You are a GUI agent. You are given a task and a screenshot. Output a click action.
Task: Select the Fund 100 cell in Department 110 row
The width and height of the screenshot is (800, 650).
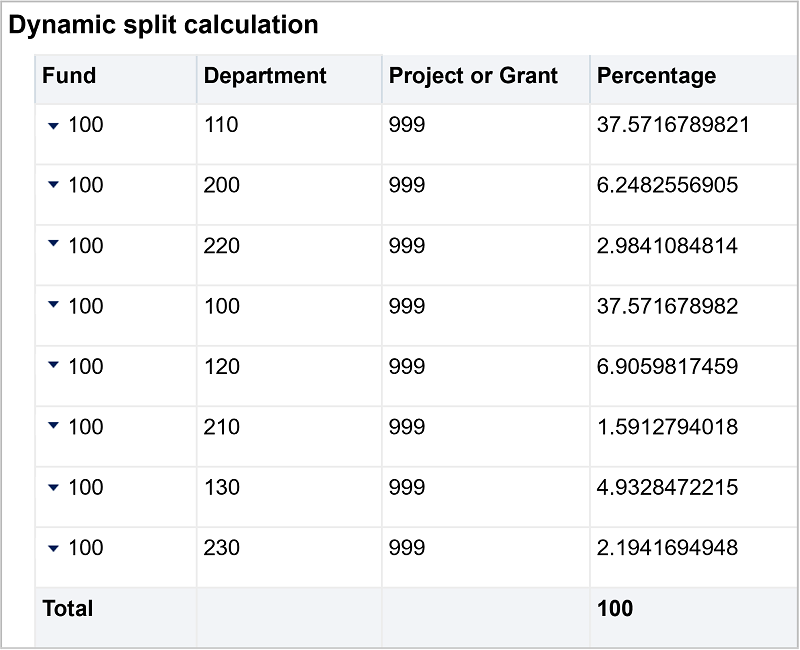[87, 127]
